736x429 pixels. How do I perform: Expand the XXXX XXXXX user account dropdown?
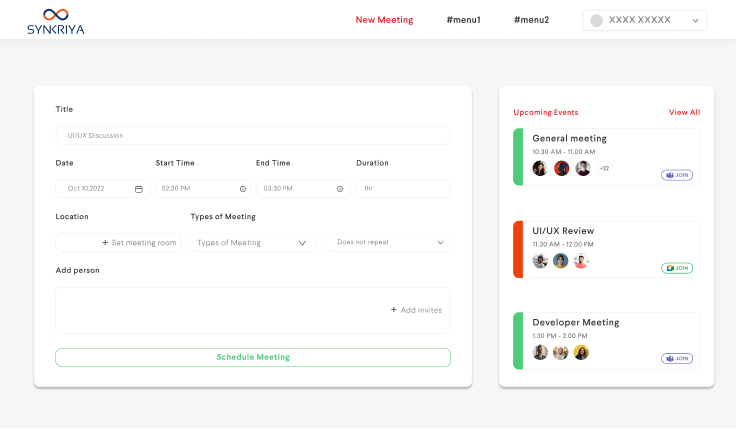pos(695,20)
